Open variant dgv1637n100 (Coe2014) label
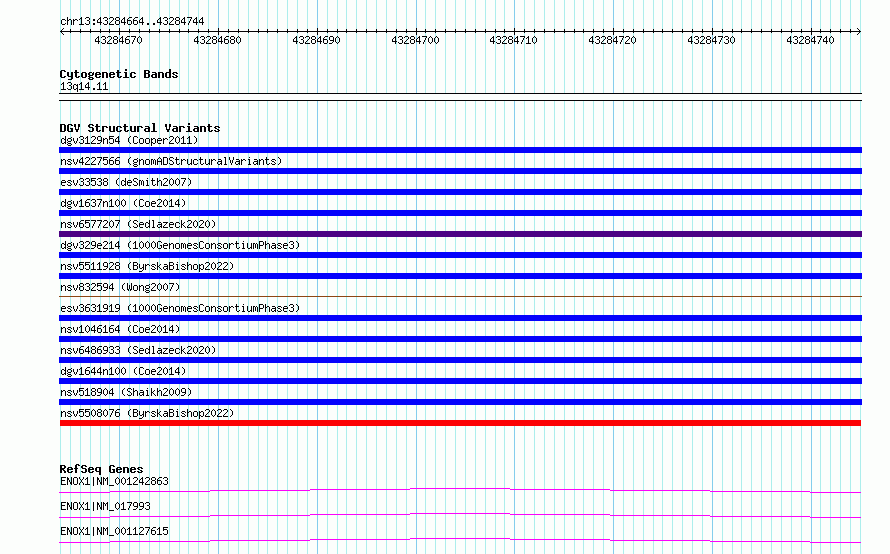Screen dimensions: 890x554 point(123,203)
